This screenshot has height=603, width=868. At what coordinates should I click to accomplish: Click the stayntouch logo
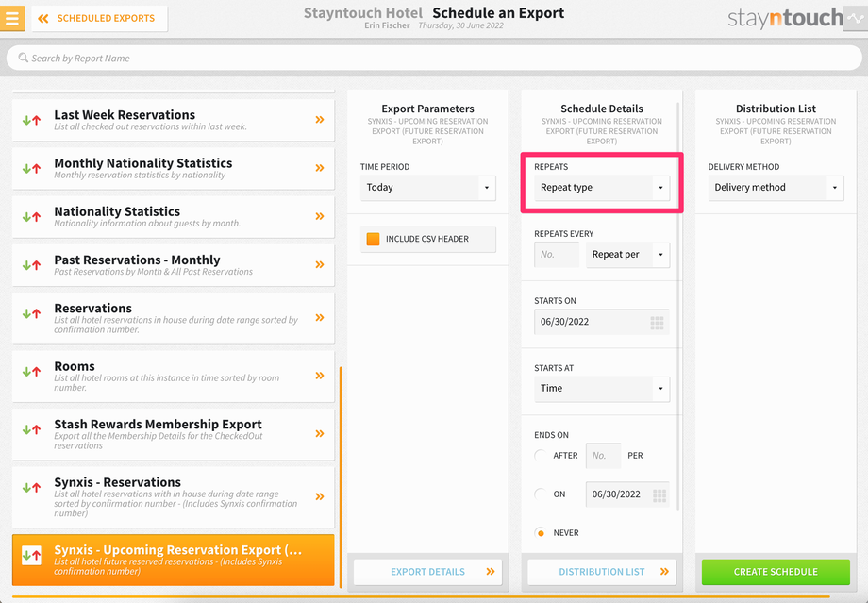coord(785,18)
